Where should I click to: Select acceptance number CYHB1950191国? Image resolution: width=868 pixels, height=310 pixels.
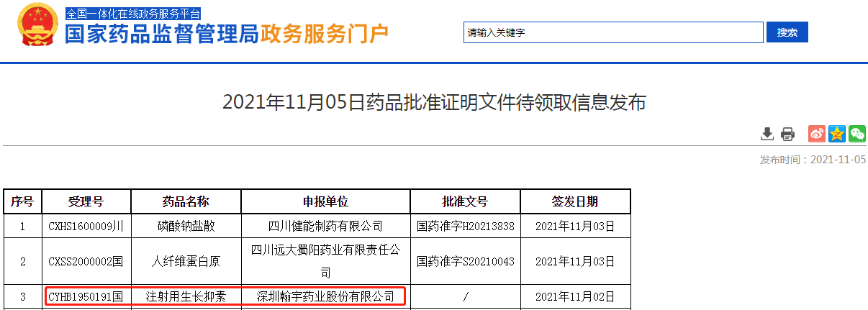pos(86,296)
